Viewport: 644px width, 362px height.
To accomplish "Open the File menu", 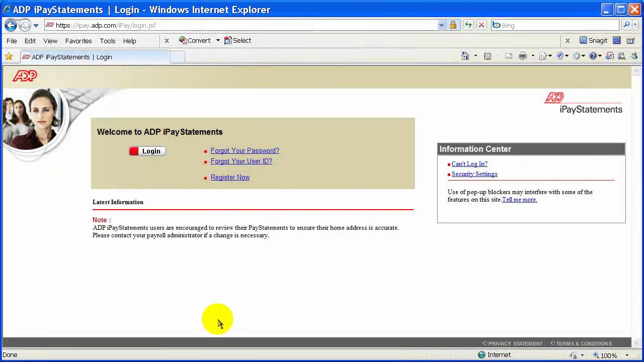I will (x=12, y=41).
